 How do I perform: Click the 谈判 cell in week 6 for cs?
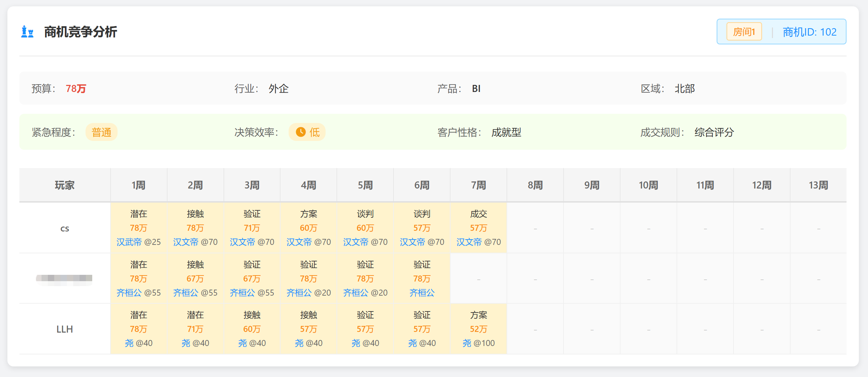[421, 214]
